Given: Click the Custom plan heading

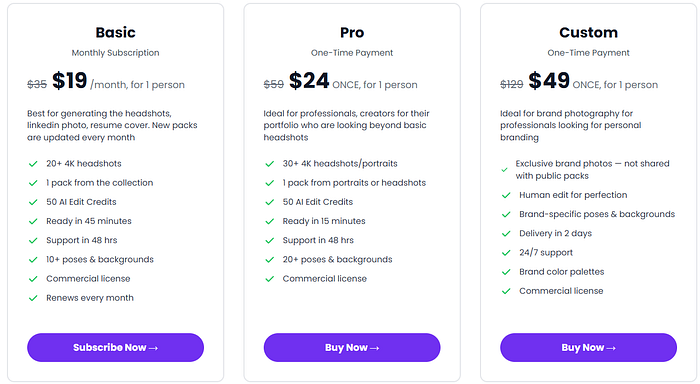Looking at the screenshot, I should pos(588,33).
